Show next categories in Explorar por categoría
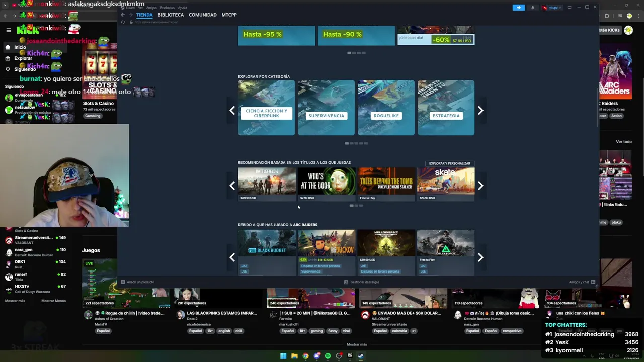The height and width of the screenshot is (362, 644). (480, 110)
